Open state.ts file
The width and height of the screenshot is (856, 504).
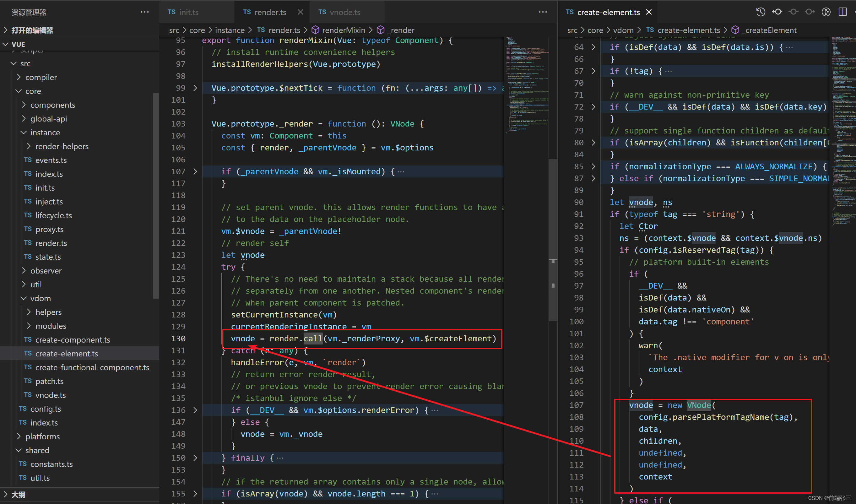tap(79, 257)
